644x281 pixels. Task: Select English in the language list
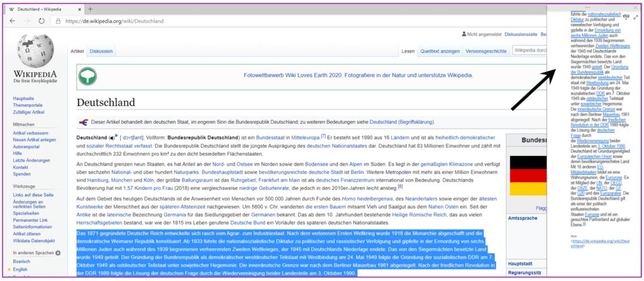[x=21, y=270]
